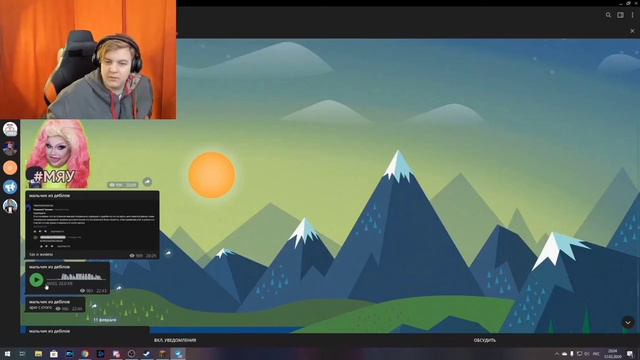Open the taskbar clock and date

point(613,354)
